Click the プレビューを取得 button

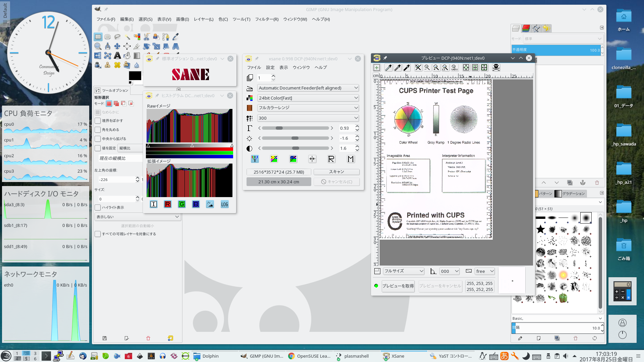[x=398, y=286]
